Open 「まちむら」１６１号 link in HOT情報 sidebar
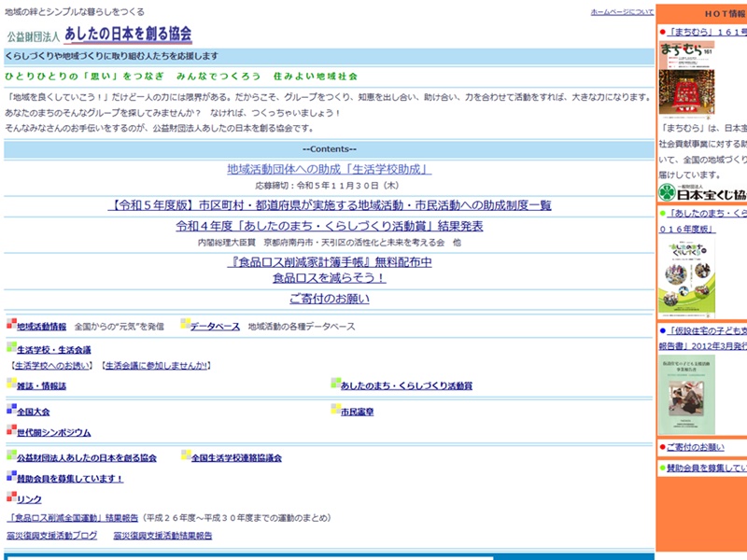 [707, 32]
